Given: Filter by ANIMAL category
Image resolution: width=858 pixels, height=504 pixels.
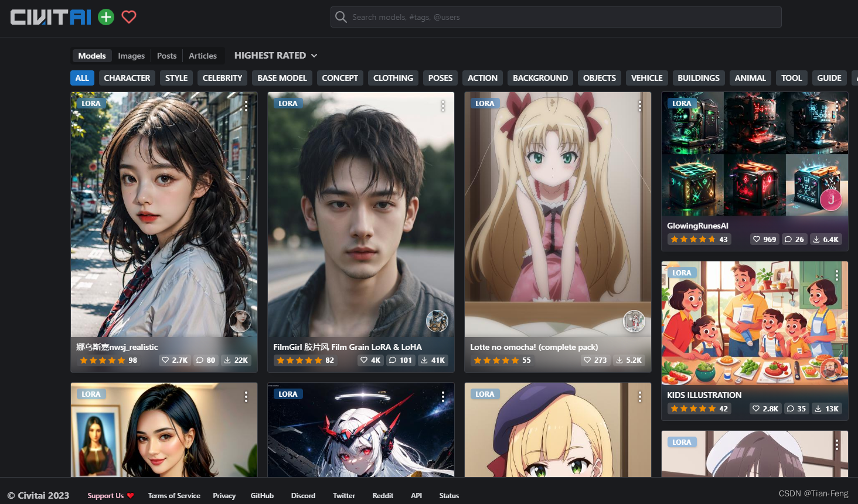Looking at the screenshot, I should tap(750, 78).
